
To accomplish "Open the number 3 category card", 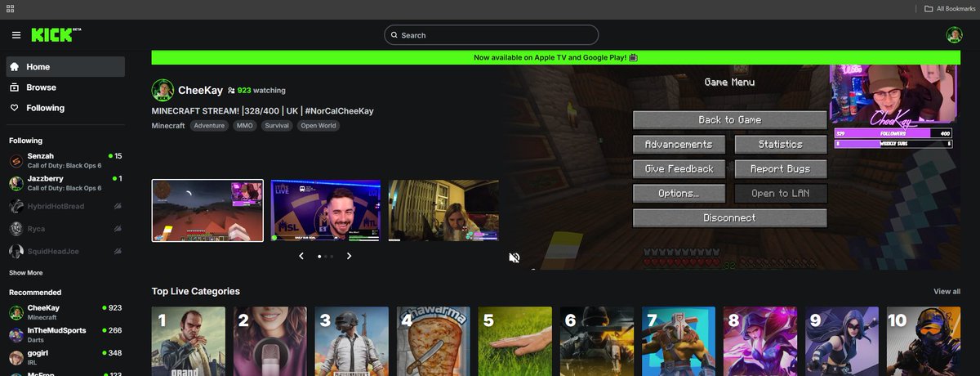I will click(352, 342).
